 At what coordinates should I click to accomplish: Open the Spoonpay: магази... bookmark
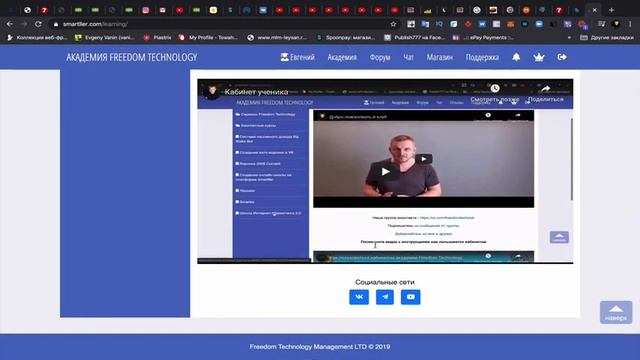[x=346, y=38]
